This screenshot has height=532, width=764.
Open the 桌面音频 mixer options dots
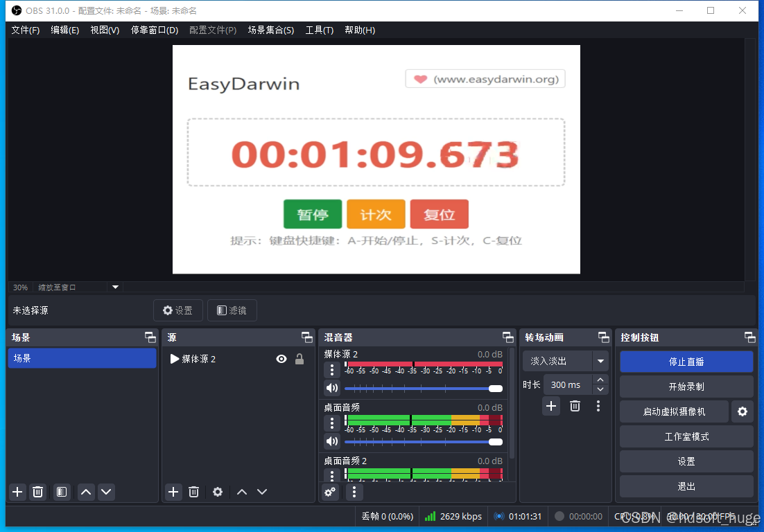click(332, 423)
